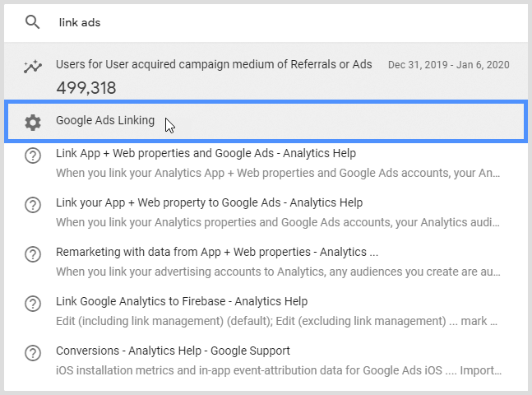The image size is (532, 395).
Task: Click the magnifying glass search icon
Action: (x=33, y=22)
